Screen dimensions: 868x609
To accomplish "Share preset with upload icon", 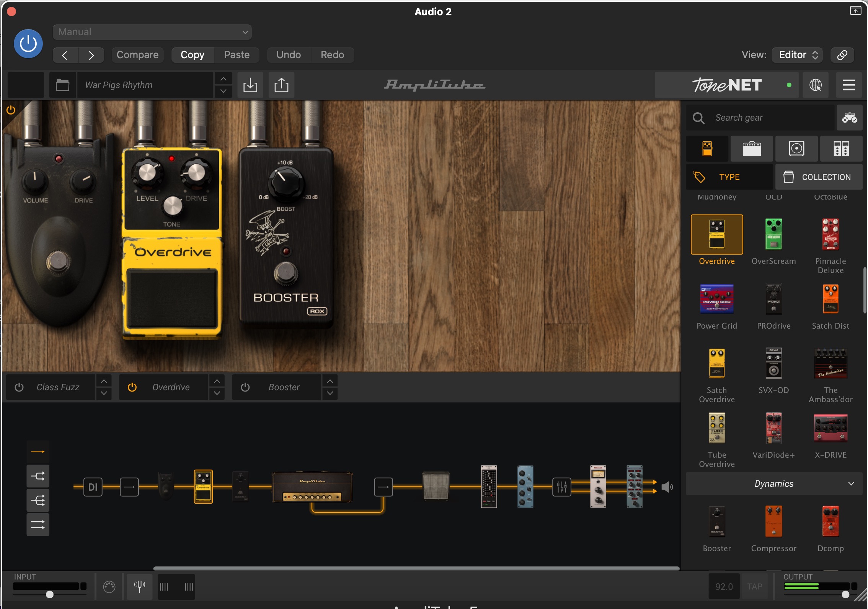I will 281,85.
